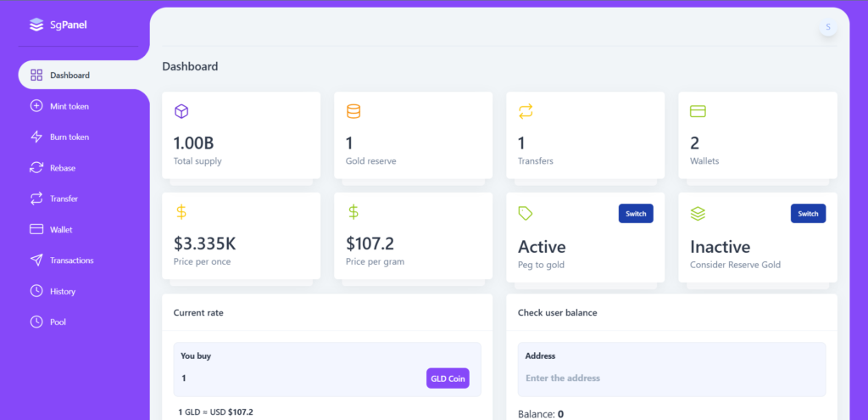Open the Mint token page
The height and width of the screenshot is (420, 868).
tap(70, 106)
